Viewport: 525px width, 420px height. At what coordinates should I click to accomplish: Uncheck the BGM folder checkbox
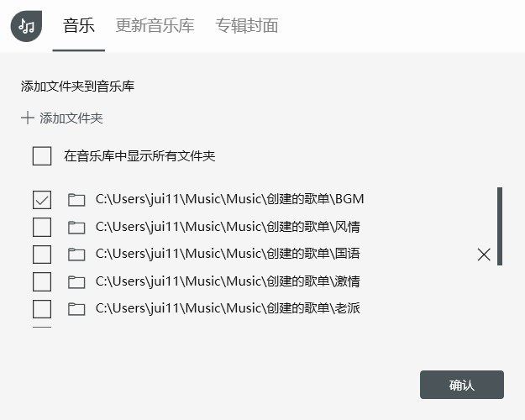pos(42,200)
